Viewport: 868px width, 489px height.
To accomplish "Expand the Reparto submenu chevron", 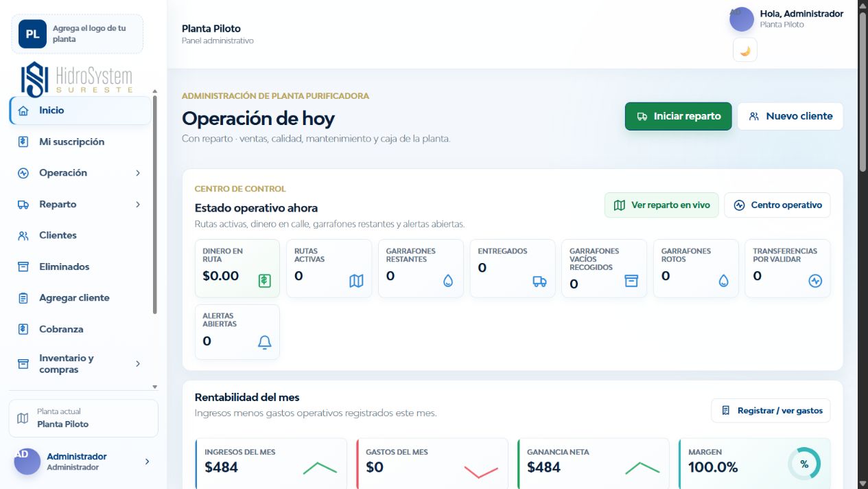I will click(138, 204).
